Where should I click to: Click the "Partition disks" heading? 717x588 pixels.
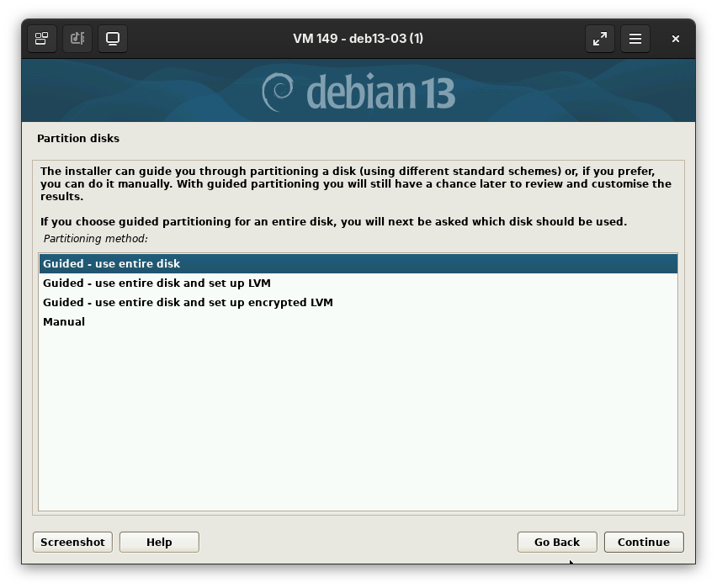point(78,138)
